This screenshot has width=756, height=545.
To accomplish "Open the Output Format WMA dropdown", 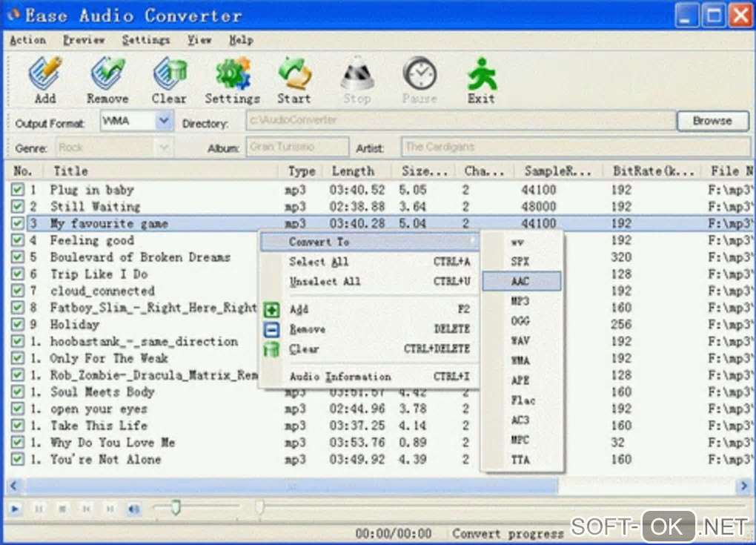I will [164, 121].
